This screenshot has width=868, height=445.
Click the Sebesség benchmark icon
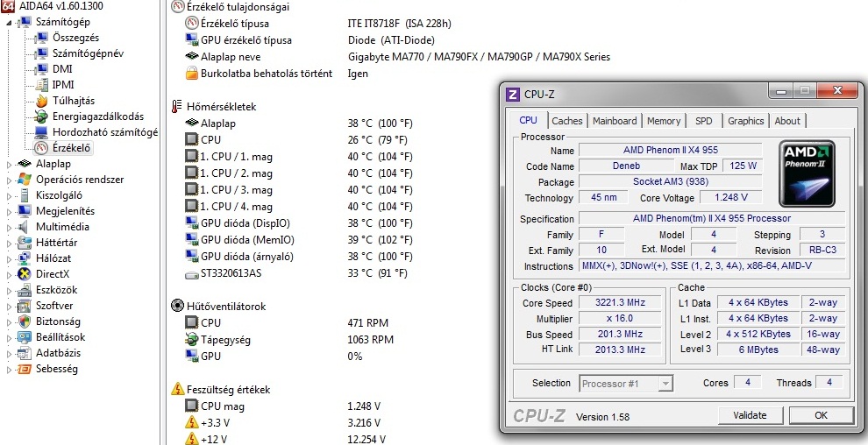pos(25,369)
